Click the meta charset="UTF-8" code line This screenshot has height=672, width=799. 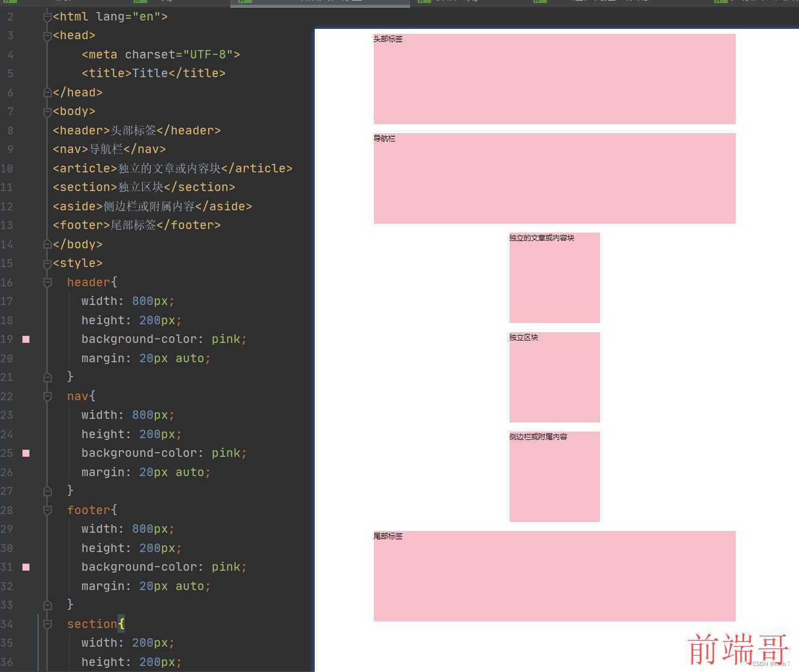click(161, 55)
